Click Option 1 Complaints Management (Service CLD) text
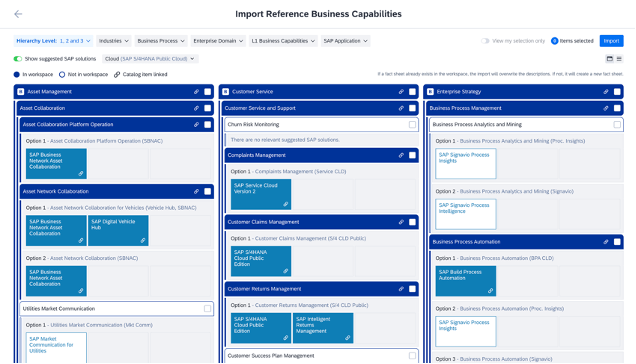Image resolution: width=636 pixels, height=364 pixels. tap(288, 172)
